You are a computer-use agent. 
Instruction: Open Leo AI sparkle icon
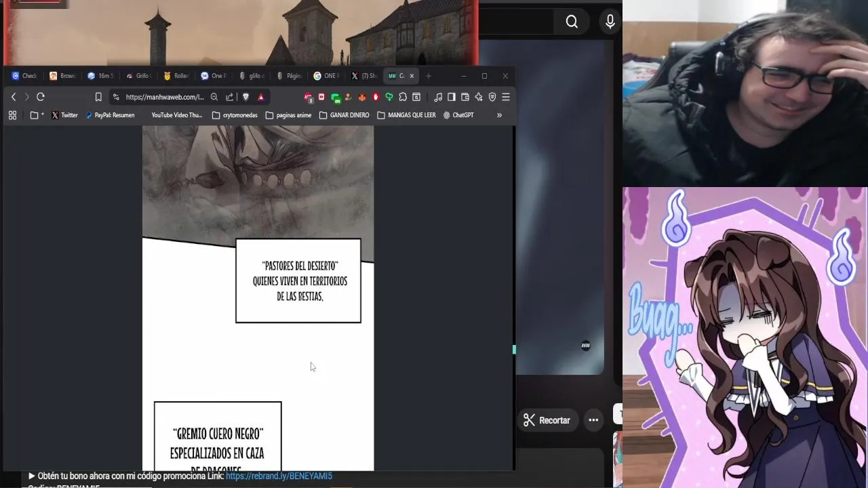[479, 97]
